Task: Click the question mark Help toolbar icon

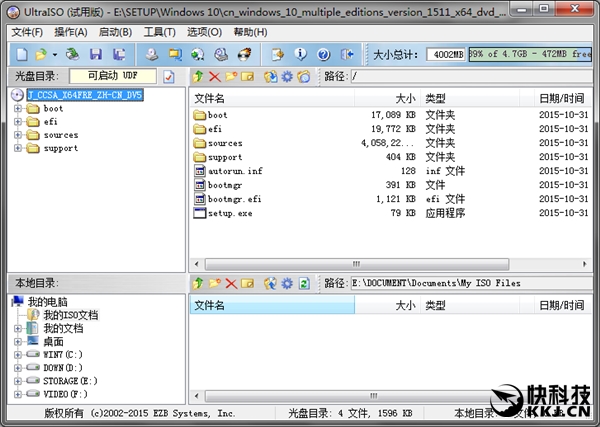Action: click(x=322, y=54)
